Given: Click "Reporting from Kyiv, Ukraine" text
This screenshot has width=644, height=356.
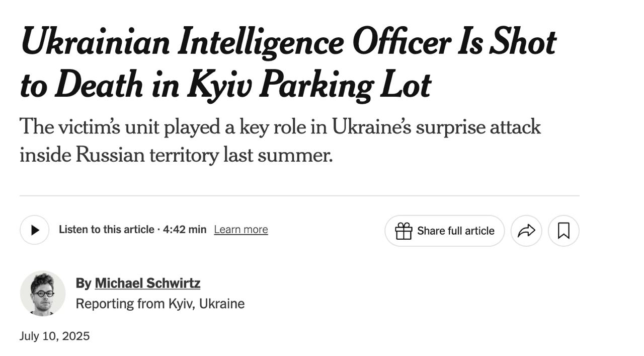Looking at the screenshot, I should [160, 304].
